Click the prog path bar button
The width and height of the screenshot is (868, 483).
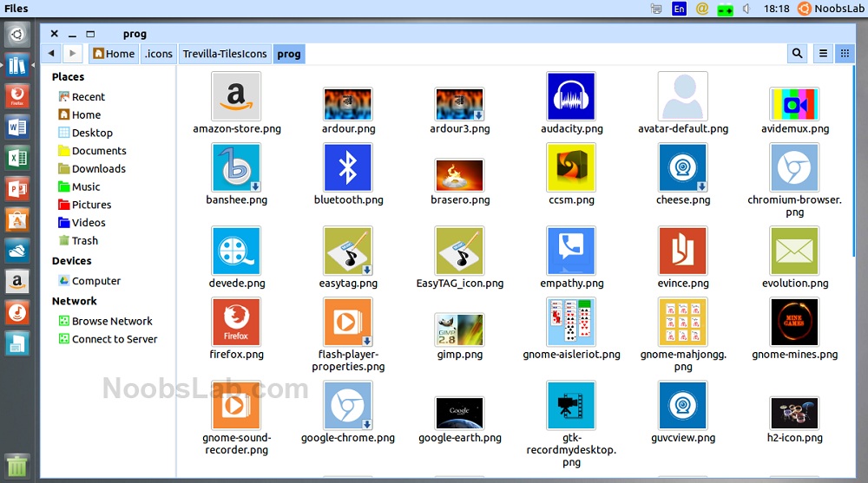coord(289,54)
